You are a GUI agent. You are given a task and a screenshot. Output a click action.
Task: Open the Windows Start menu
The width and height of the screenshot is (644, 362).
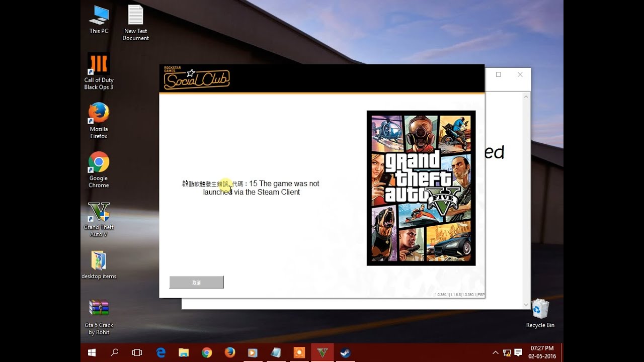pyautogui.click(x=92, y=352)
